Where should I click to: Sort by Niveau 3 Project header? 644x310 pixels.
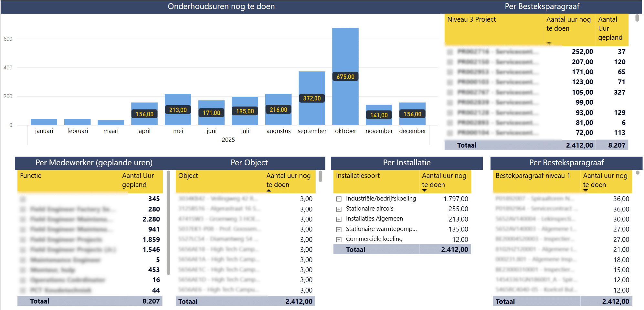471,19
